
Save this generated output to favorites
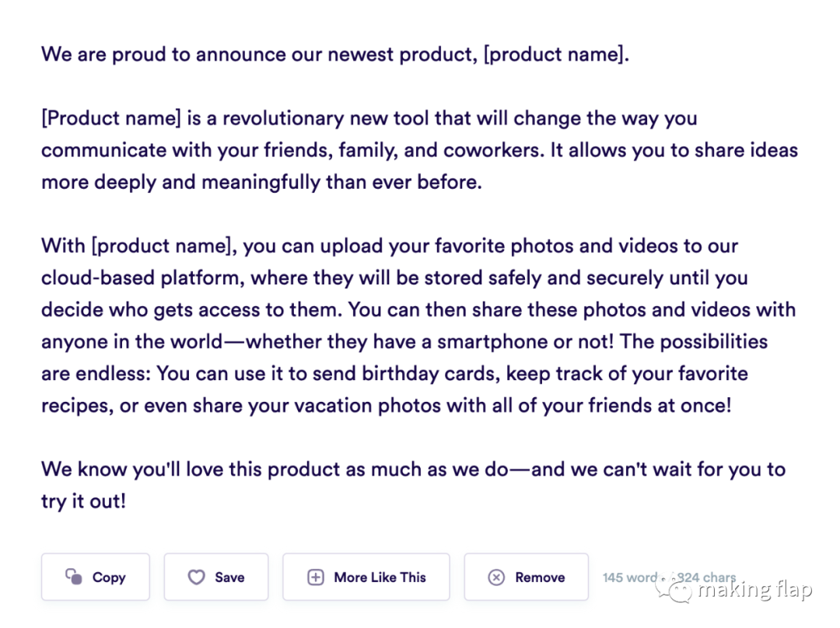point(216,577)
